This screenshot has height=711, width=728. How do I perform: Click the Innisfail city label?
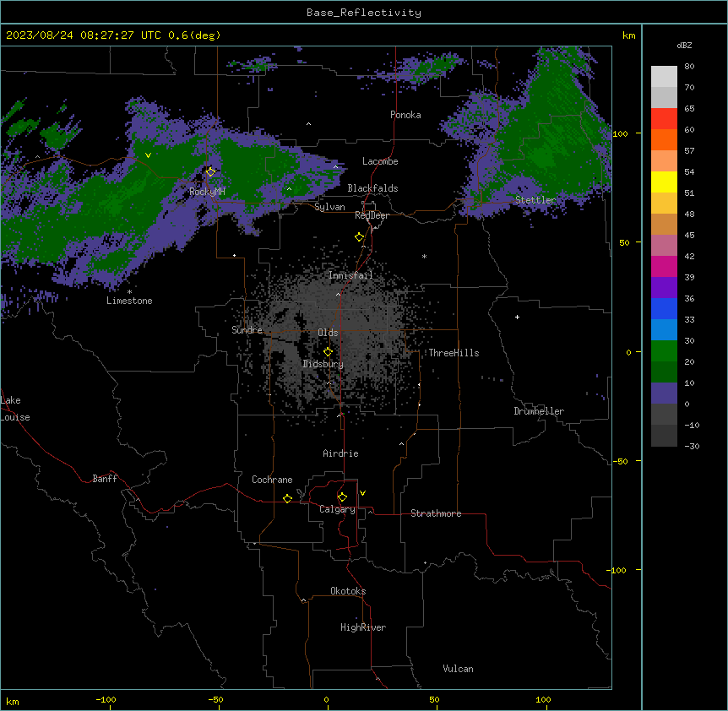350,275
